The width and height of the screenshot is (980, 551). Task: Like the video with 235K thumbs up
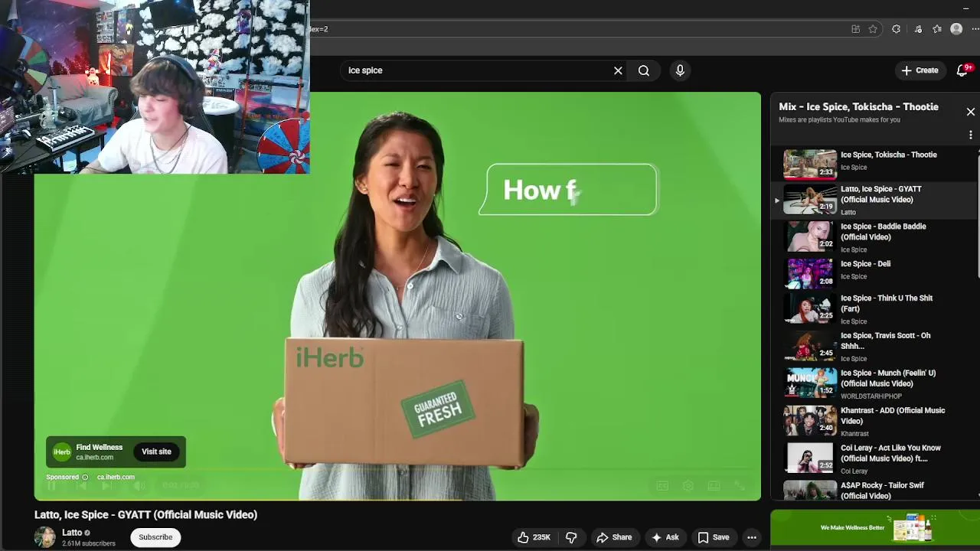coord(534,537)
